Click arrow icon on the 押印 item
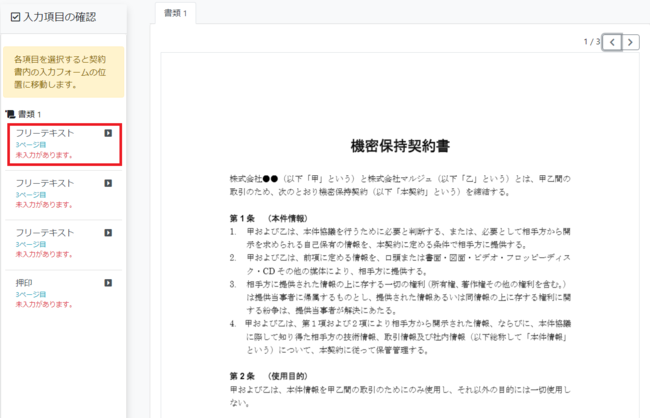The width and height of the screenshot is (650, 418). pyautogui.click(x=108, y=282)
